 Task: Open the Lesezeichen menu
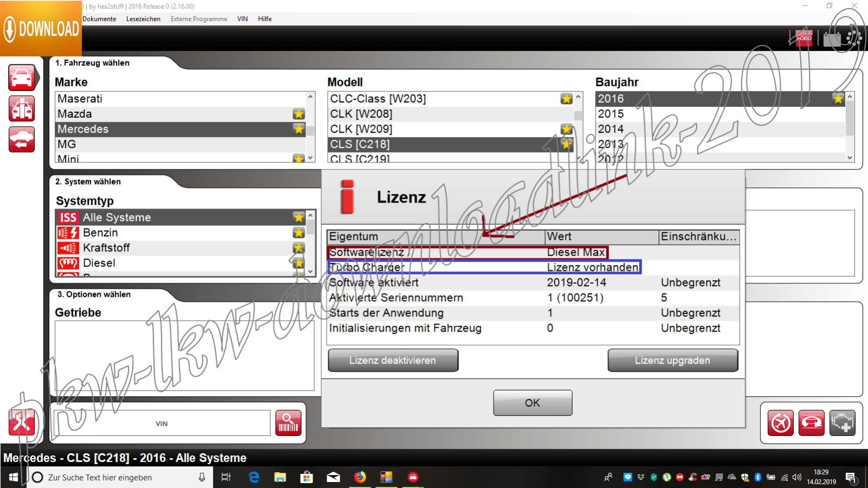point(143,19)
